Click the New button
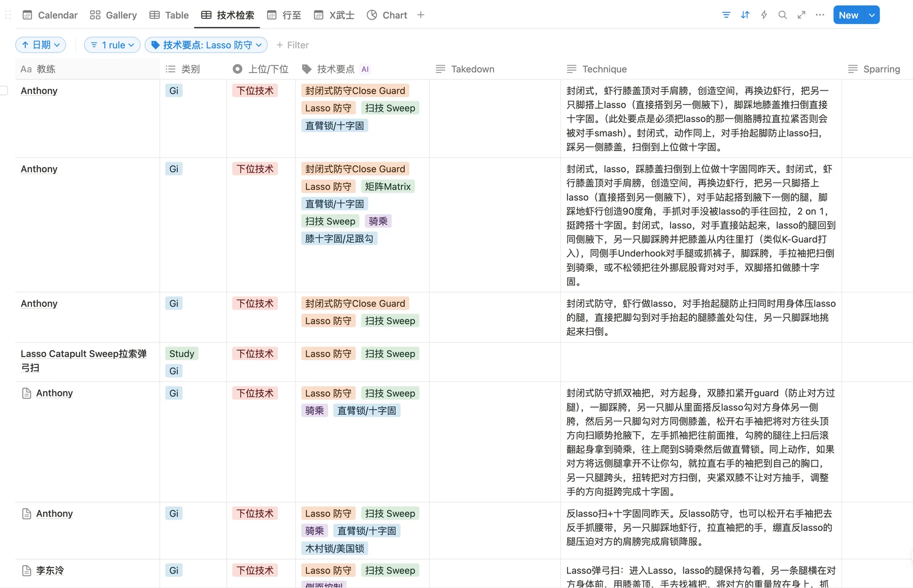913x588 pixels. coord(849,15)
